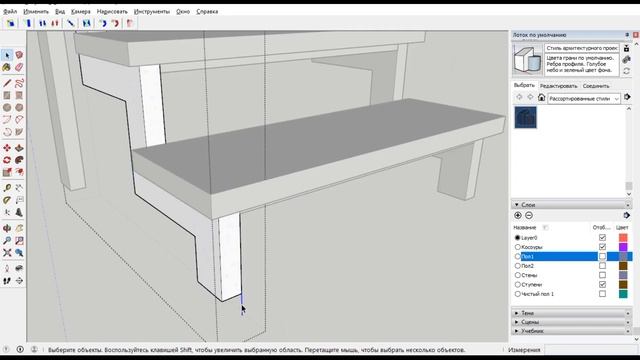Viewport: 640px width, 360px height.
Task: Click the Измерения measurement field
Action: click(590, 350)
